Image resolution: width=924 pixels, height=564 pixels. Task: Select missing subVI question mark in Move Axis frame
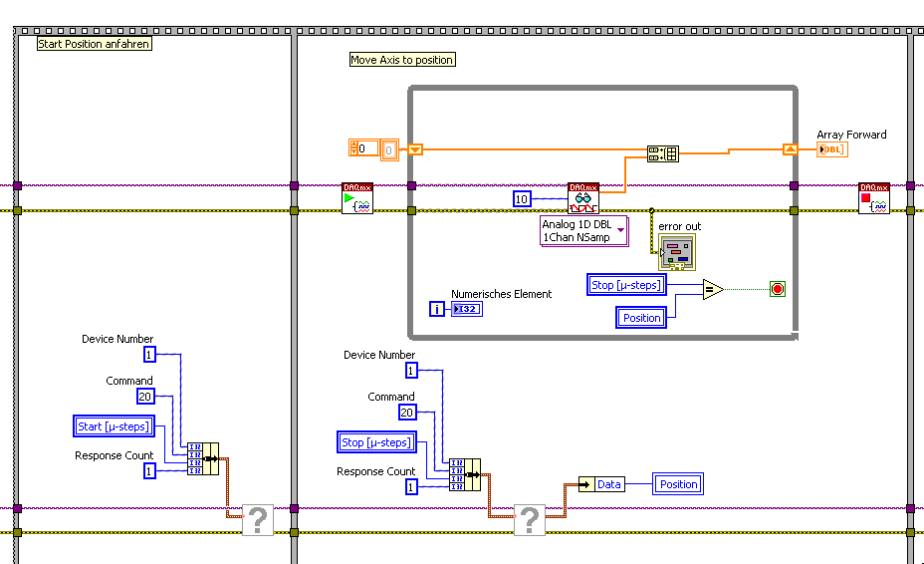[529, 520]
